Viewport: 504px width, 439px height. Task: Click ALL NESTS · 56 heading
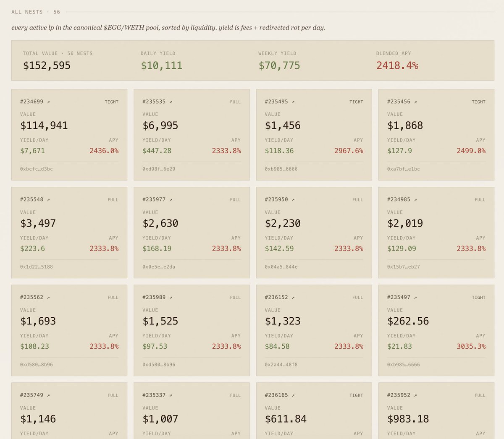pyautogui.click(x=36, y=12)
